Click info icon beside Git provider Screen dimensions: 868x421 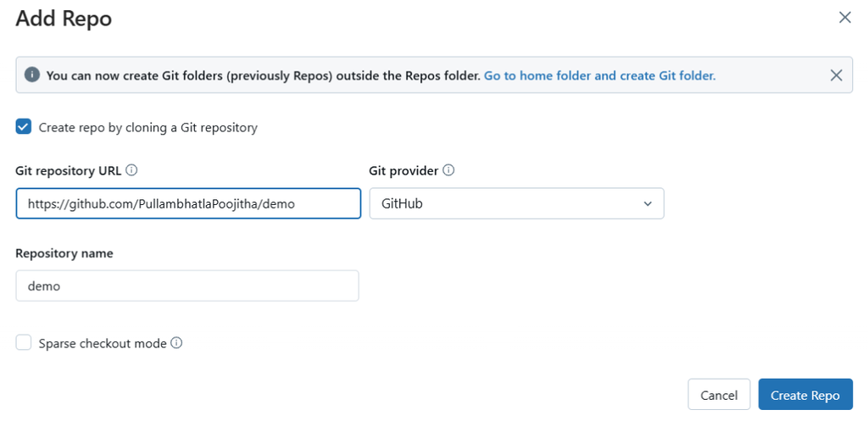[448, 170]
